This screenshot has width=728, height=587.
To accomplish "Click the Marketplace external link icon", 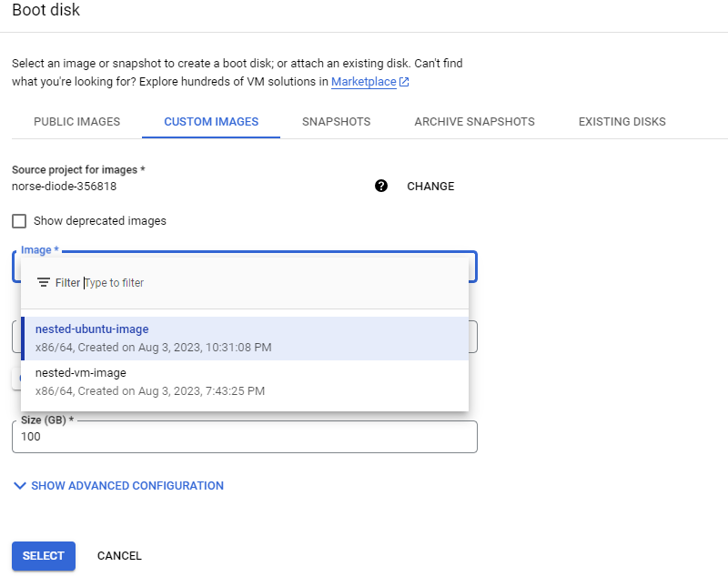I will 404,82.
